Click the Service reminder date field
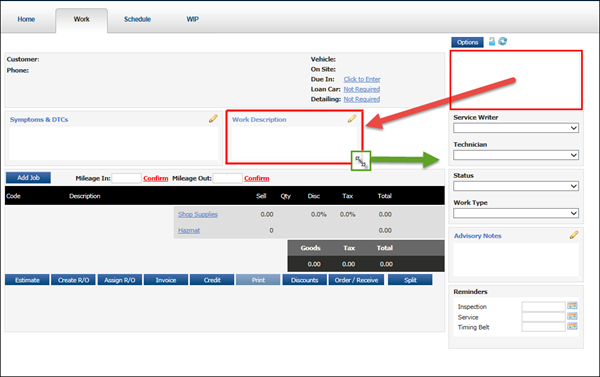This screenshot has height=377, width=600. 543,317
